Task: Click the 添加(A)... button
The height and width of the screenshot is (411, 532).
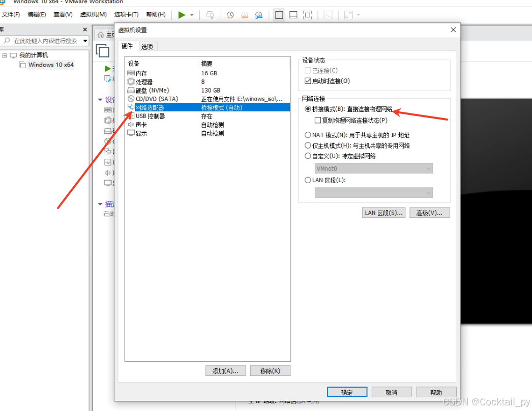Action: click(x=226, y=371)
